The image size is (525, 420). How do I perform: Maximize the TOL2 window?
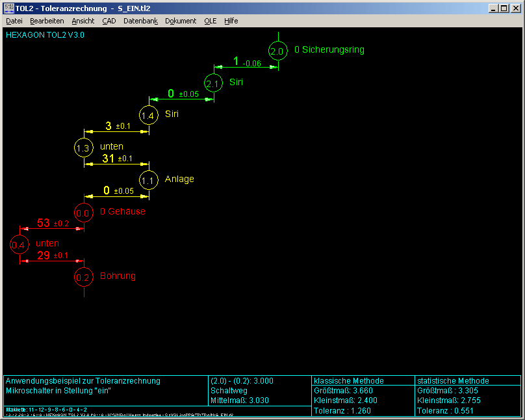[504, 8]
